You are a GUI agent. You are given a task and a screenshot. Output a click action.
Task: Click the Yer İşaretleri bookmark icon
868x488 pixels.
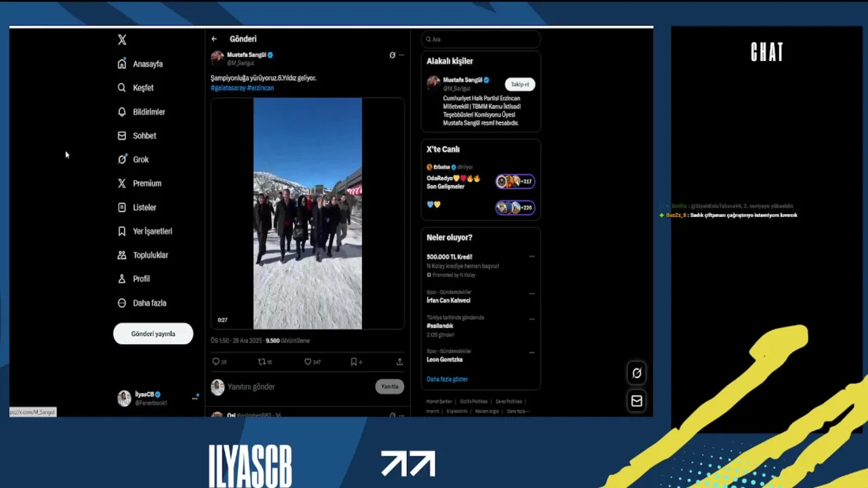122,231
